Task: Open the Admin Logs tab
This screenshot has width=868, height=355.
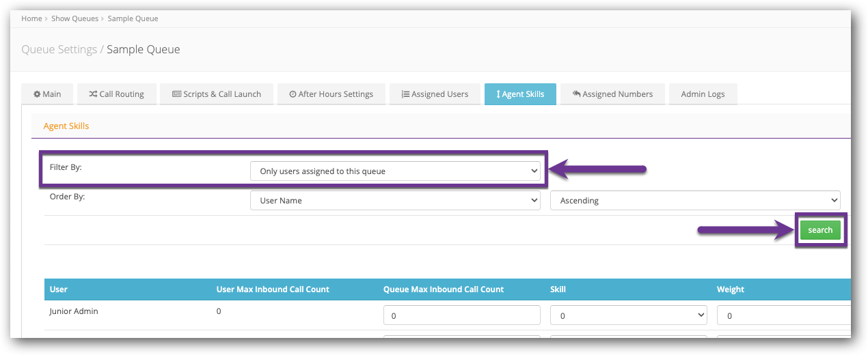Action: pyautogui.click(x=703, y=94)
